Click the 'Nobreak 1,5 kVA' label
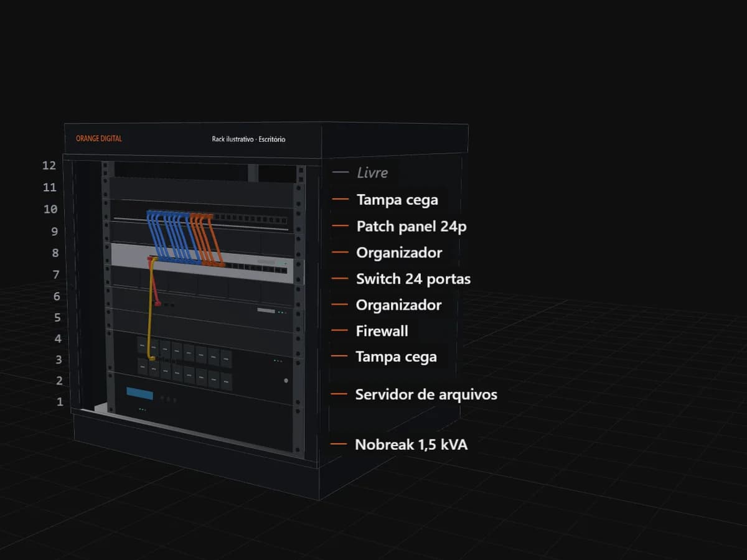This screenshot has width=747, height=560. click(411, 445)
